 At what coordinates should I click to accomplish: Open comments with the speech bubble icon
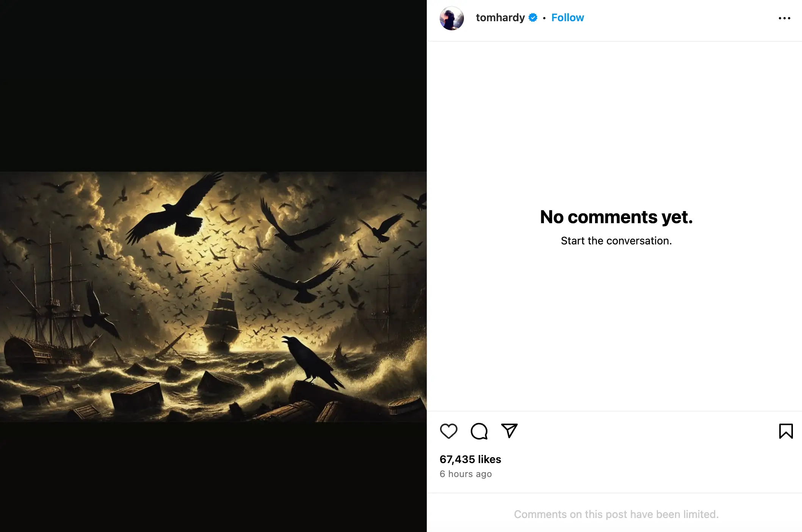click(479, 432)
